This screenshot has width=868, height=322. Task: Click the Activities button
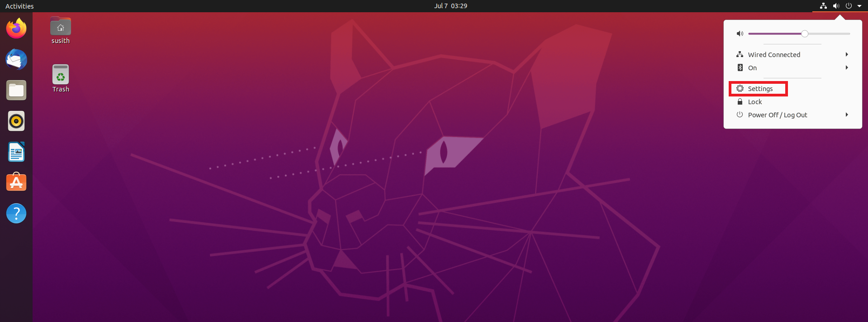click(19, 6)
